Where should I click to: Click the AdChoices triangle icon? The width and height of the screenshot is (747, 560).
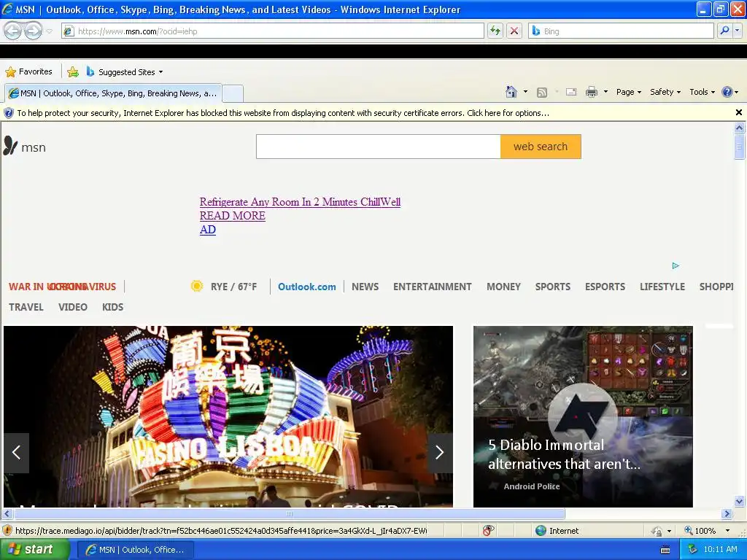676,265
